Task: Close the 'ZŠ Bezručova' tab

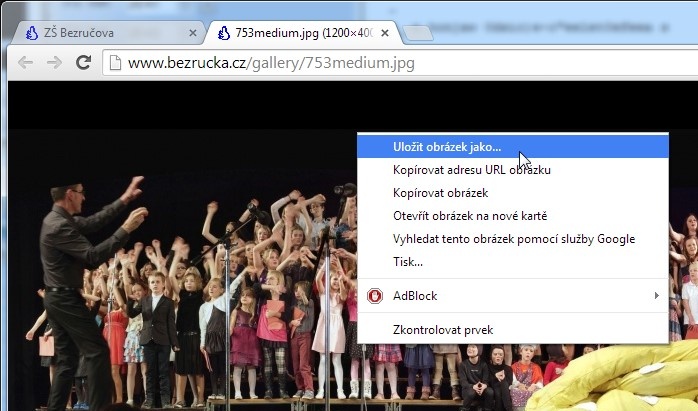Action: pyautogui.click(x=193, y=33)
